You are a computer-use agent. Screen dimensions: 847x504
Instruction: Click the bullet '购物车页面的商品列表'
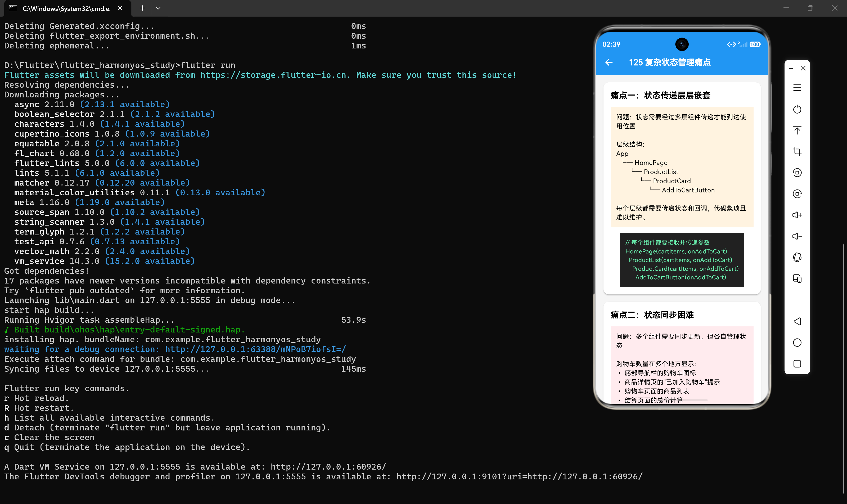point(657,391)
